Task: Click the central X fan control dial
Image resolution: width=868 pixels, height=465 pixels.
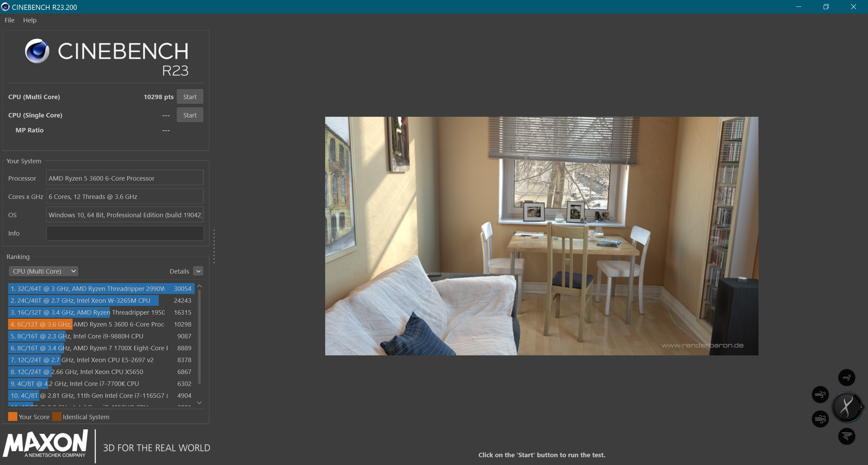Action: (x=846, y=407)
